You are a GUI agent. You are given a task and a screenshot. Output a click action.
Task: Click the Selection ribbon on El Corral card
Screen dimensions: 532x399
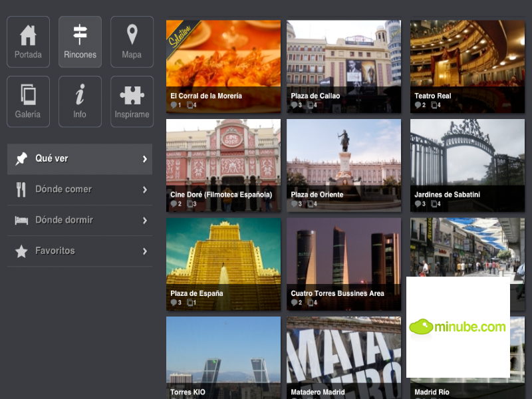coord(180,36)
